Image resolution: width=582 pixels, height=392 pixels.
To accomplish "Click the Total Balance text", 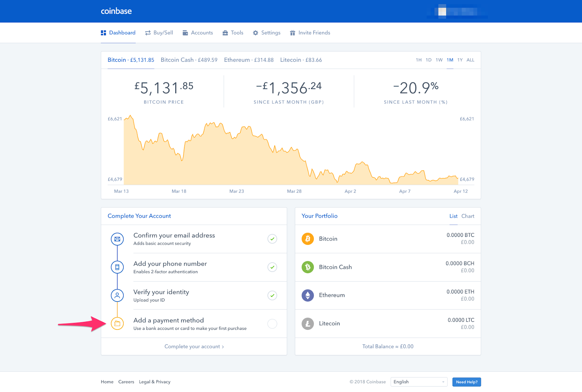I will (388, 347).
